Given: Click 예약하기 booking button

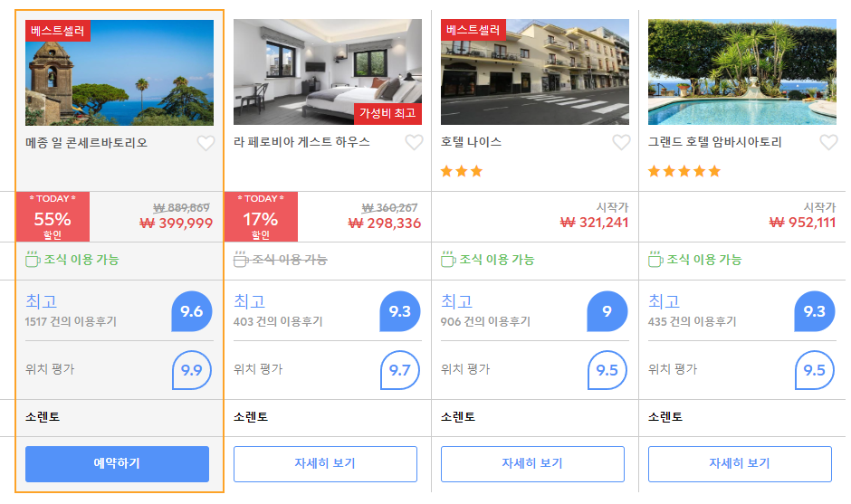Looking at the screenshot, I should pyautogui.click(x=117, y=464).
